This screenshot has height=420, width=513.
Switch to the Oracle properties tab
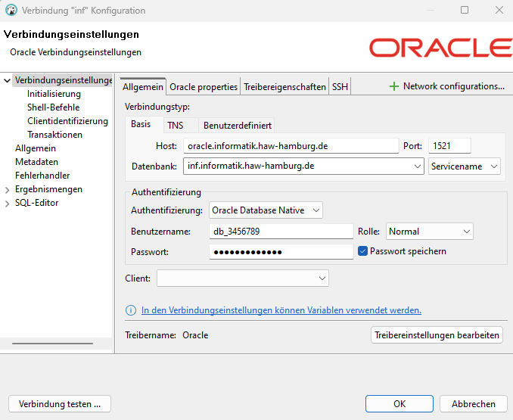pos(203,87)
